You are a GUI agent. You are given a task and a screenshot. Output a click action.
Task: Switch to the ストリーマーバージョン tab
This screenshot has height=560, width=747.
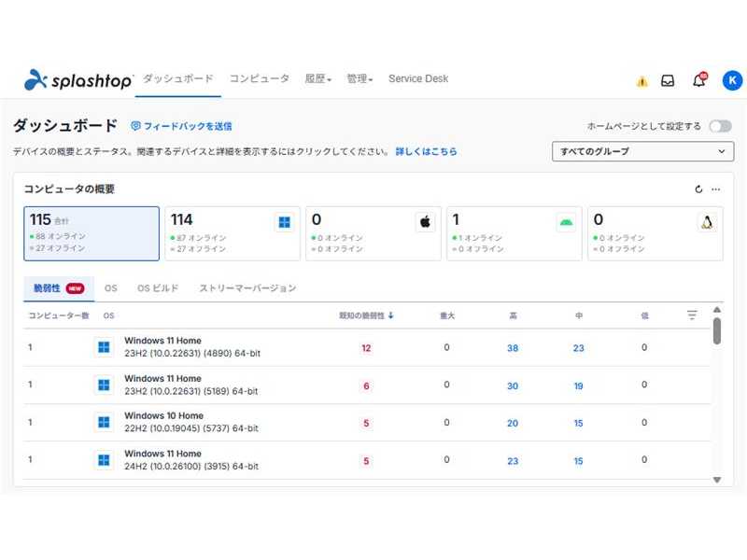pyautogui.click(x=247, y=288)
